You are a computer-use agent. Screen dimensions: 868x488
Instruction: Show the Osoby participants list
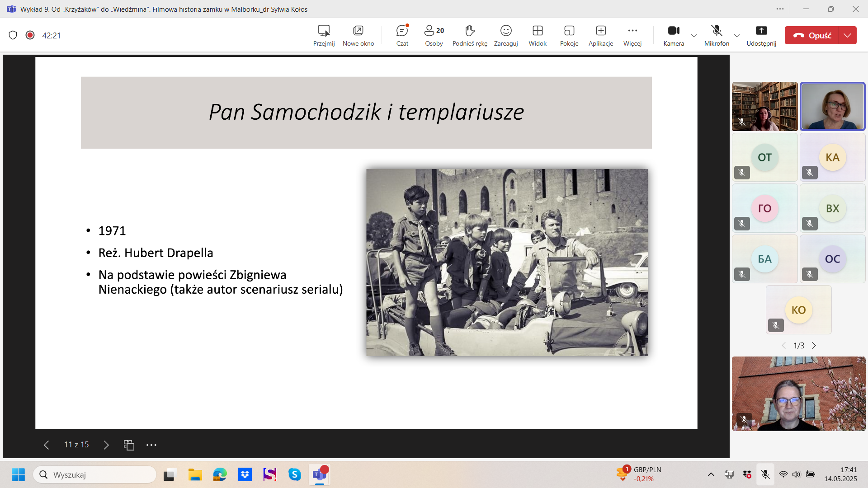[434, 35]
